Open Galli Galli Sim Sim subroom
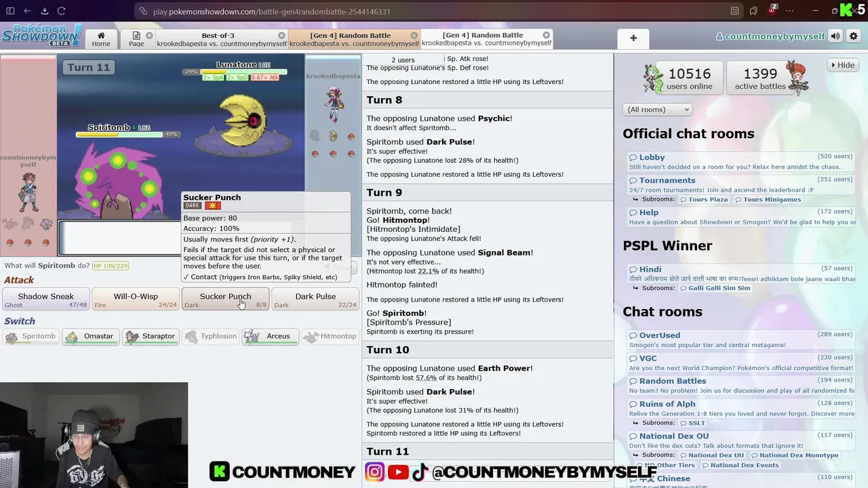Viewport: 868px width, 488px height. [x=715, y=288]
